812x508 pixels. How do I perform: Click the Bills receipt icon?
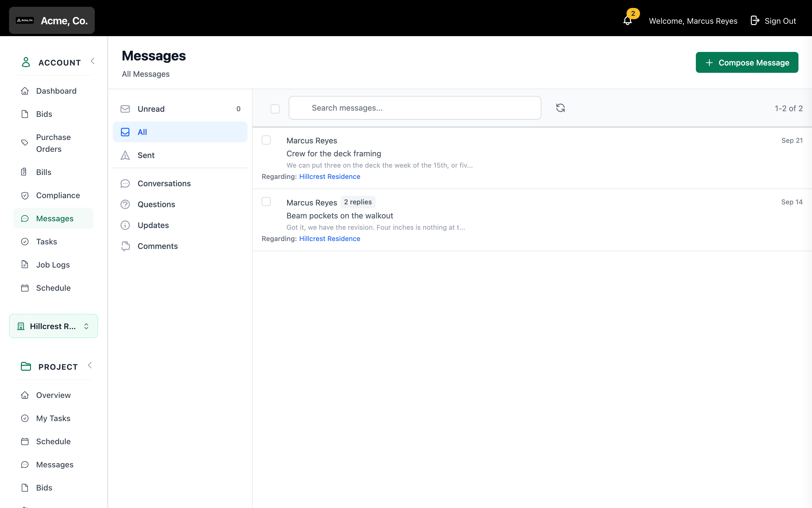click(x=24, y=172)
